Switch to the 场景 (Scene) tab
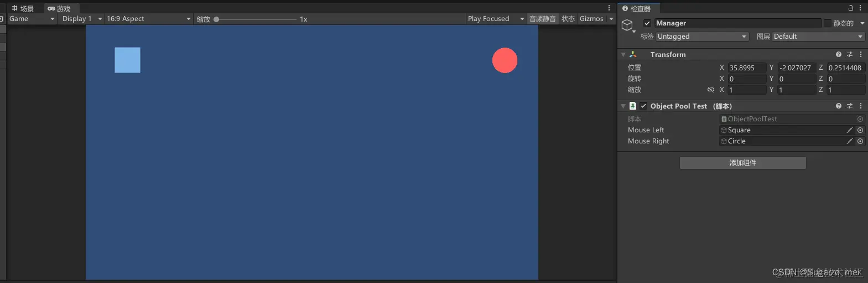 (23, 8)
